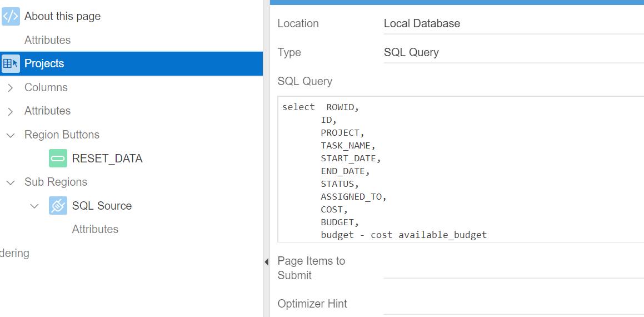Screen dimensions: 644x317
Task: Click the green button icon for RESET_DATA
Action: coord(58,158)
